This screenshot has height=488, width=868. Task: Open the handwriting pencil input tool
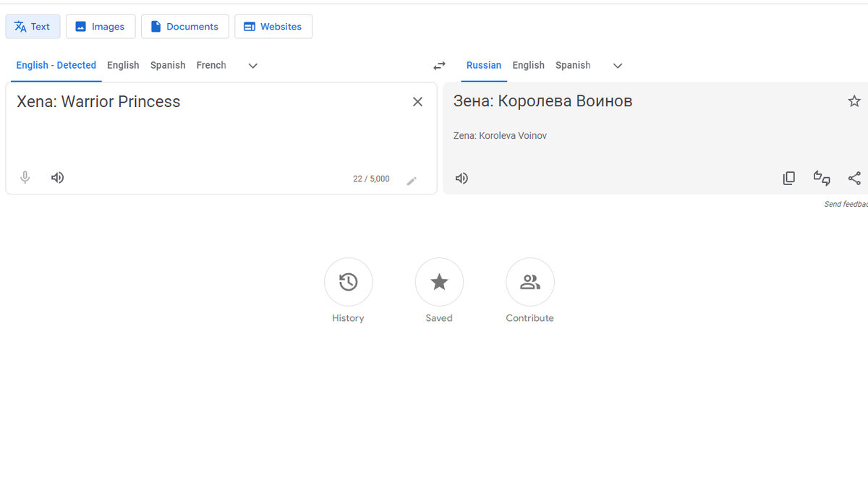(x=412, y=181)
